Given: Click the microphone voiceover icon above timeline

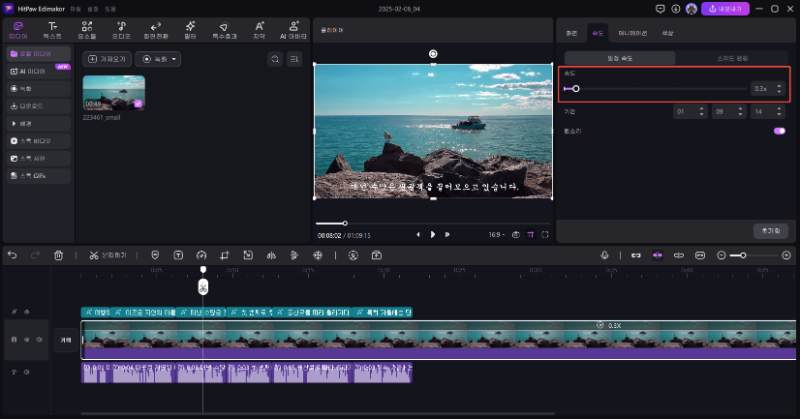Looking at the screenshot, I should point(605,255).
